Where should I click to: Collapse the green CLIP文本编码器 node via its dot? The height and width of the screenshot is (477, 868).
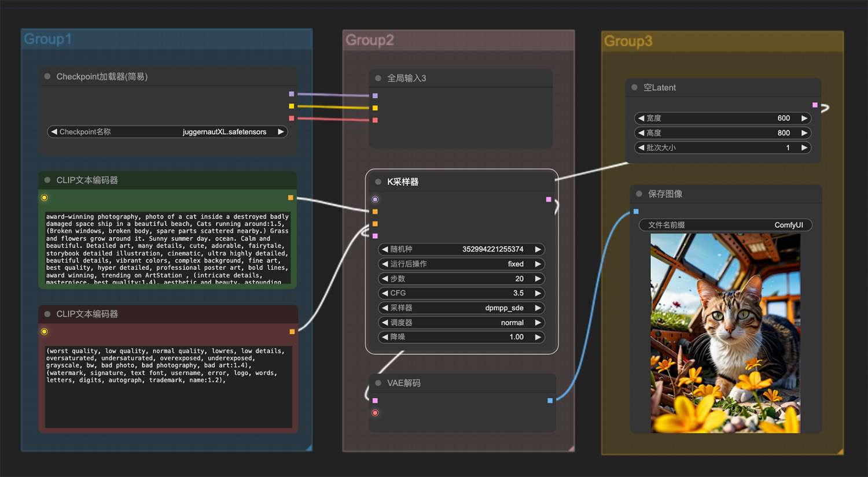click(x=47, y=180)
